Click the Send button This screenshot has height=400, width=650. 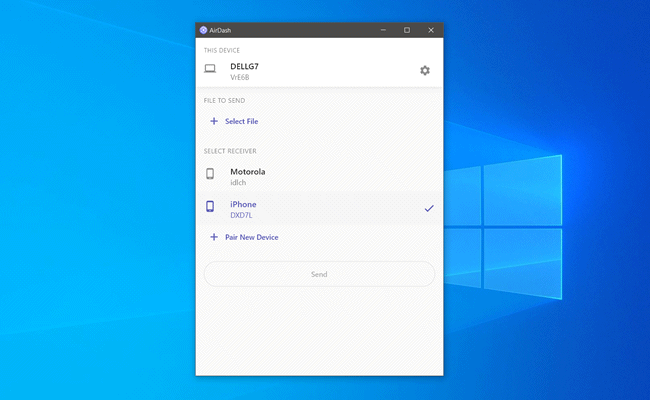click(319, 274)
